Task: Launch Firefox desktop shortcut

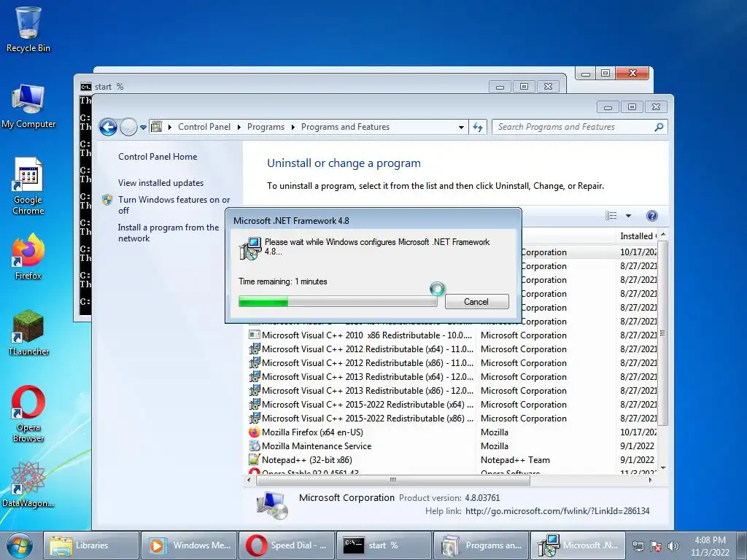Action: click(28, 256)
